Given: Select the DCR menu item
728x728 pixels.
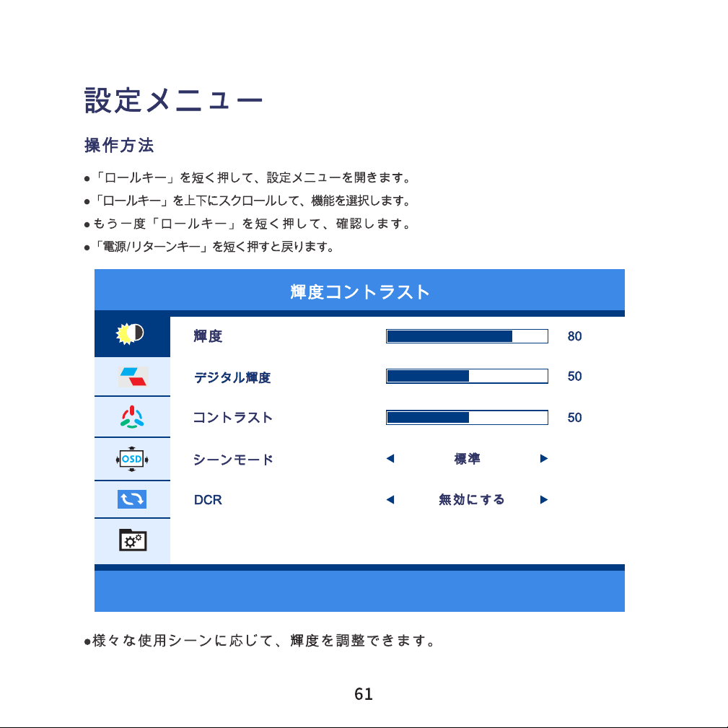Looking at the screenshot, I should click(208, 500).
